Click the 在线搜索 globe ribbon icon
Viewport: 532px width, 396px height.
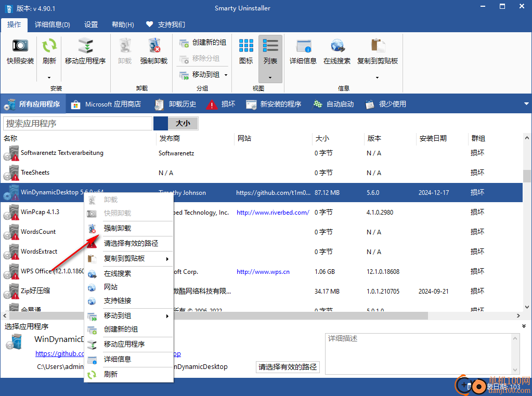pos(337,46)
